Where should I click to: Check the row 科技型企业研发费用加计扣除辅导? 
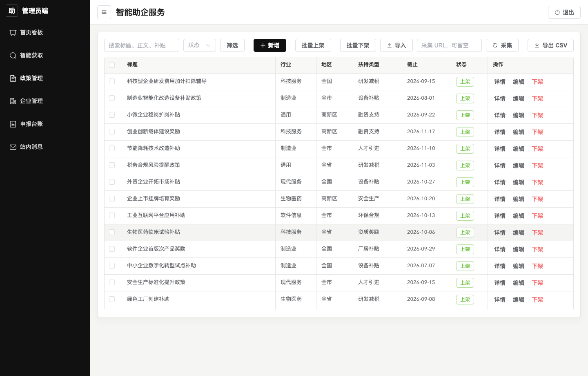tap(112, 81)
